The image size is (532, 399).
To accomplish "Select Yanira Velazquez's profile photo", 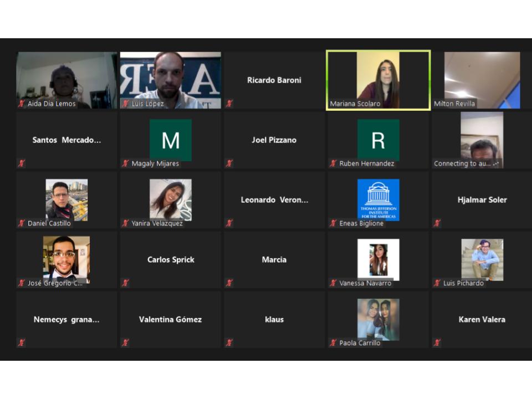I will point(170,199).
